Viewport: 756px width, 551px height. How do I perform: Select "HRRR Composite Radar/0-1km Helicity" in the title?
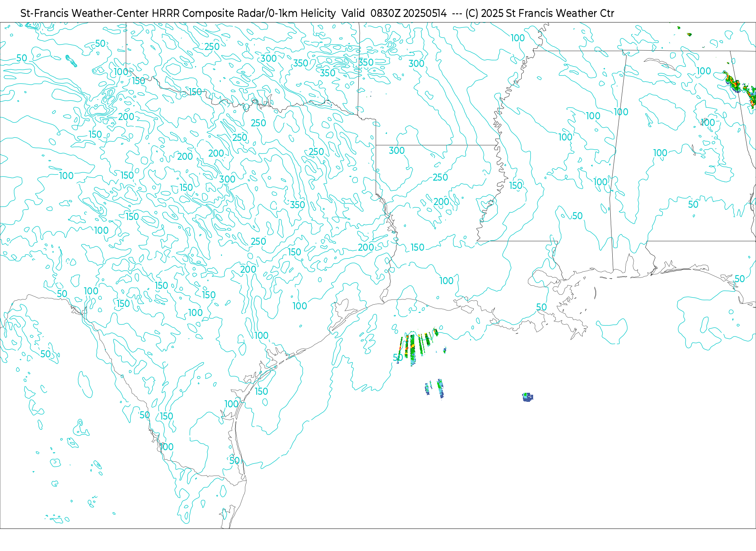(x=244, y=13)
